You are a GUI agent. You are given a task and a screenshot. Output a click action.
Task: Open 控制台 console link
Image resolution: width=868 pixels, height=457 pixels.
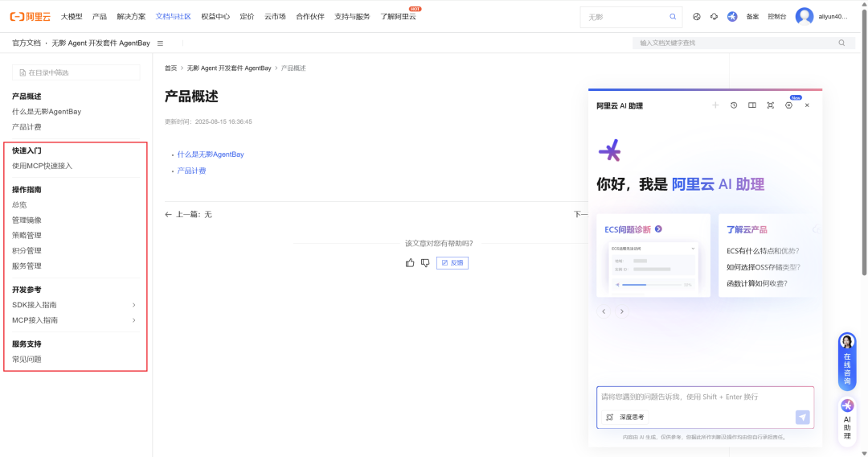click(776, 17)
